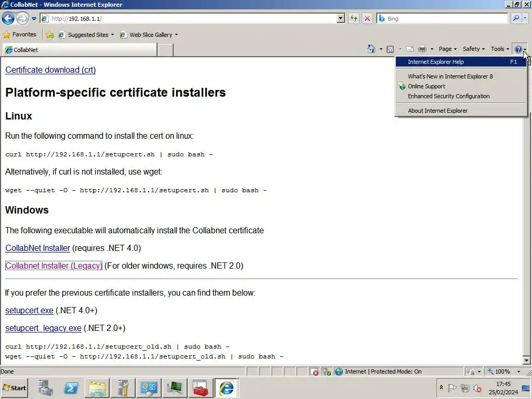The image size is (532, 399).
Task: Click the pop-up blocker status icon
Action: (x=314, y=371)
